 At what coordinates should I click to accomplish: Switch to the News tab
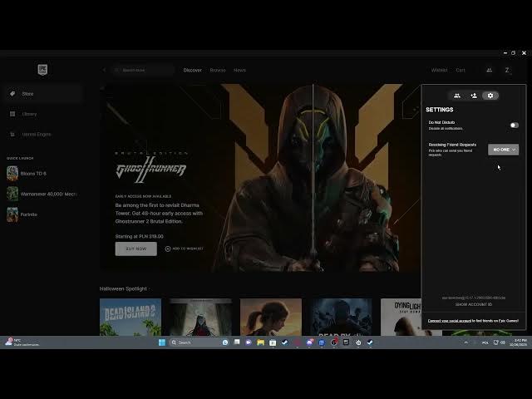point(239,70)
